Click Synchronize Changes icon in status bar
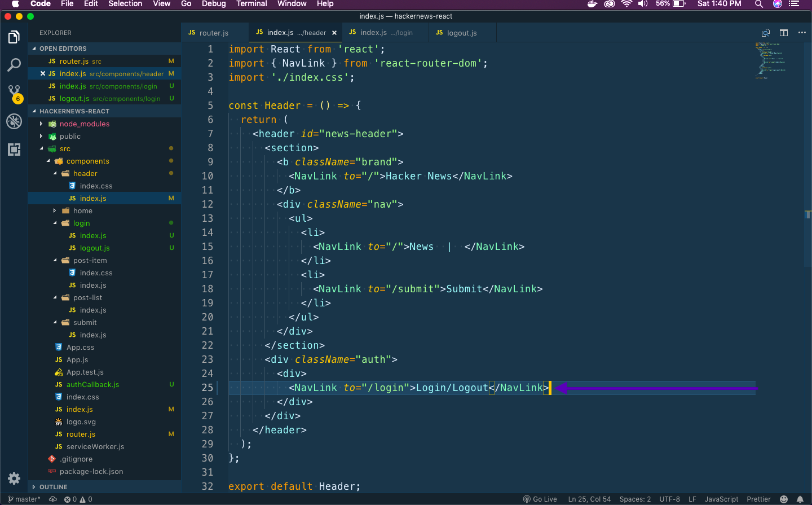This screenshot has width=812, height=505. 53,499
